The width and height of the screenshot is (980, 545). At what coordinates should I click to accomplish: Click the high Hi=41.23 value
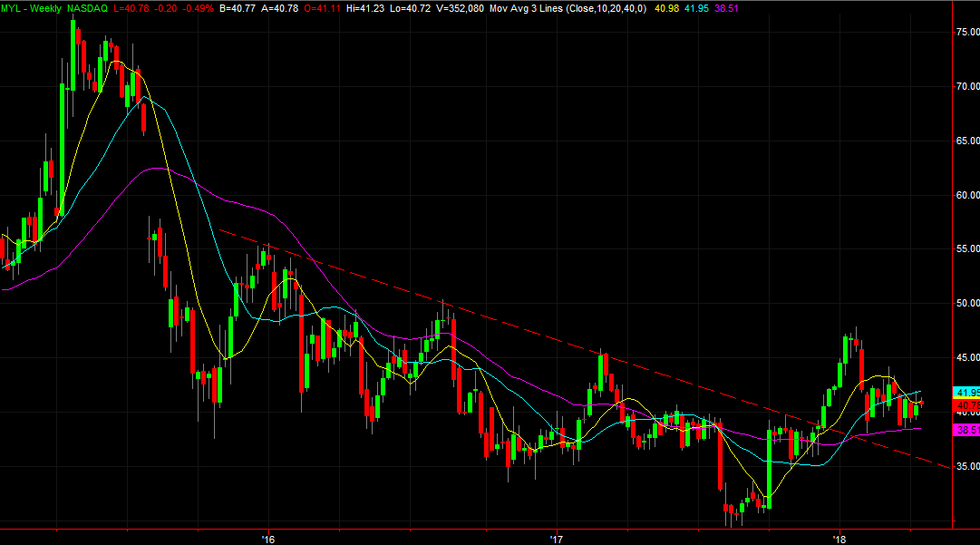pyautogui.click(x=365, y=9)
